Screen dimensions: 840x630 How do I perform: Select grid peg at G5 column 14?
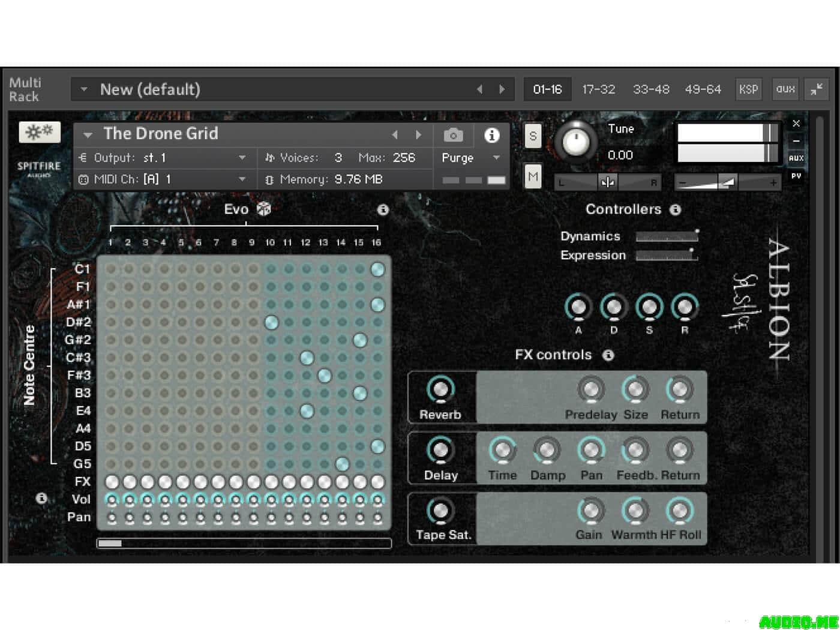[x=342, y=464]
